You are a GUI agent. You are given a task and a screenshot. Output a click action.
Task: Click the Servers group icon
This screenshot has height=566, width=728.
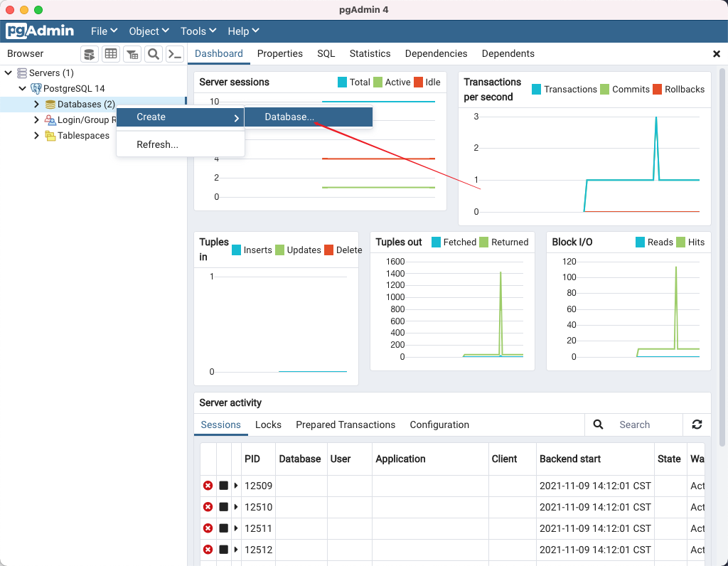point(22,73)
